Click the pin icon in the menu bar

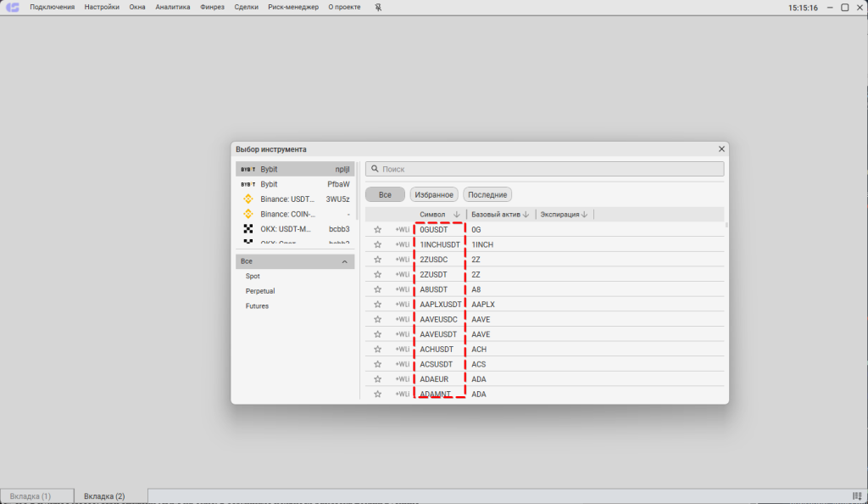(378, 8)
